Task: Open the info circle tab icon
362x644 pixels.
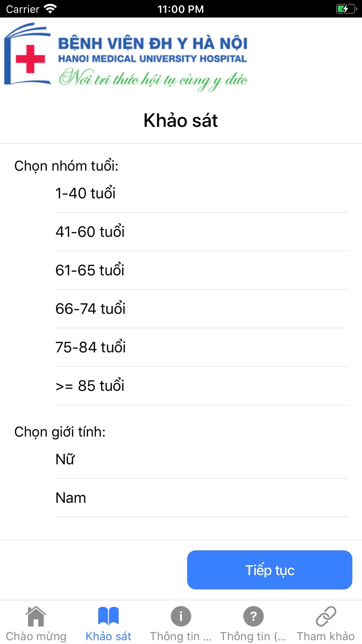Action: (x=181, y=616)
